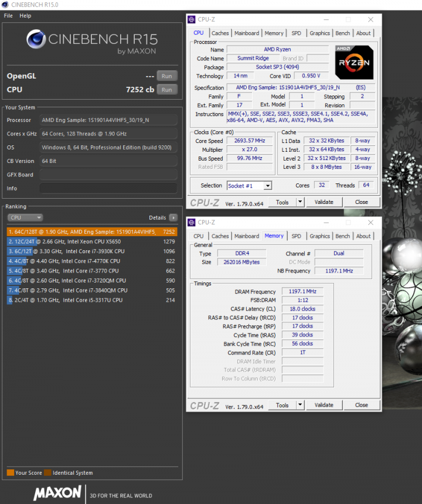This screenshot has width=422, height=504.
Task: Click Core Speed value 2693.57 MHz
Action: pyautogui.click(x=250, y=141)
